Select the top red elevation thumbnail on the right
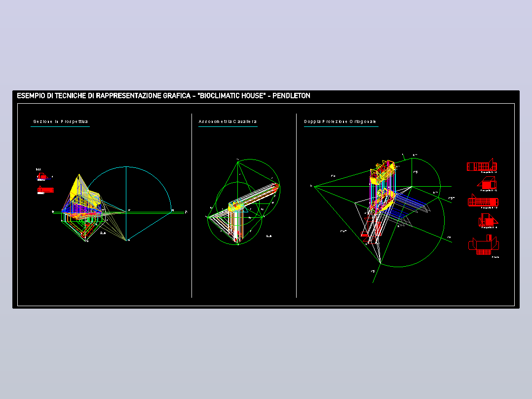Screen dimensions: 532x399 click(482, 165)
